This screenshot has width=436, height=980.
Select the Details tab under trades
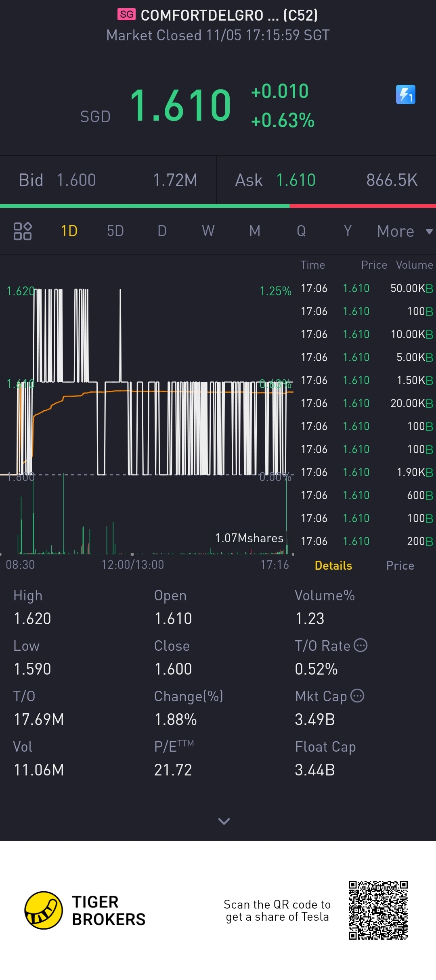pyautogui.click(x=333, y=566)
